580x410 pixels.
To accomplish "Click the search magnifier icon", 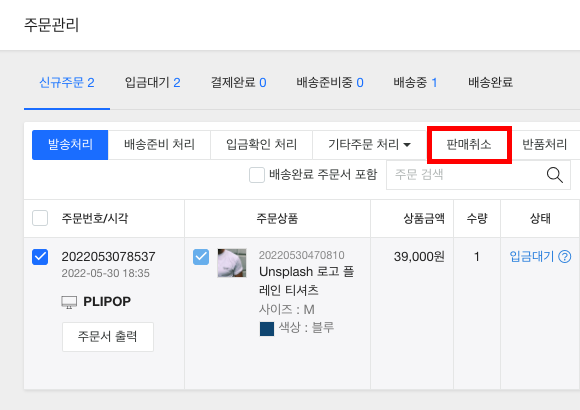I will coord(554,175).
